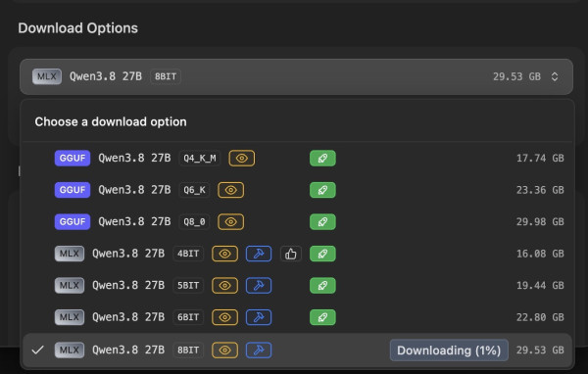Click the 17.74 GB size value

click(540, 159)
